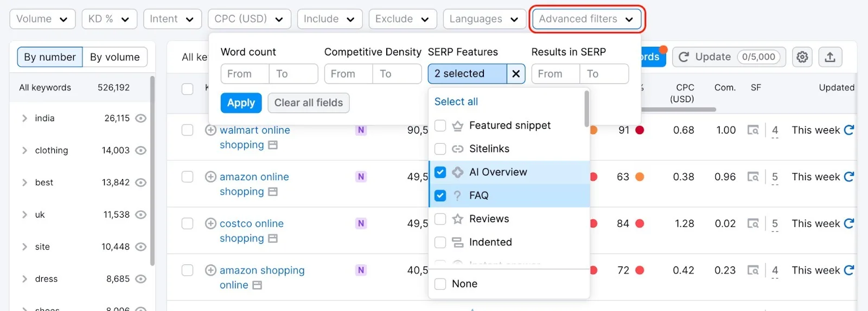
Task: Click the Update button
Action: coord(729,57)
